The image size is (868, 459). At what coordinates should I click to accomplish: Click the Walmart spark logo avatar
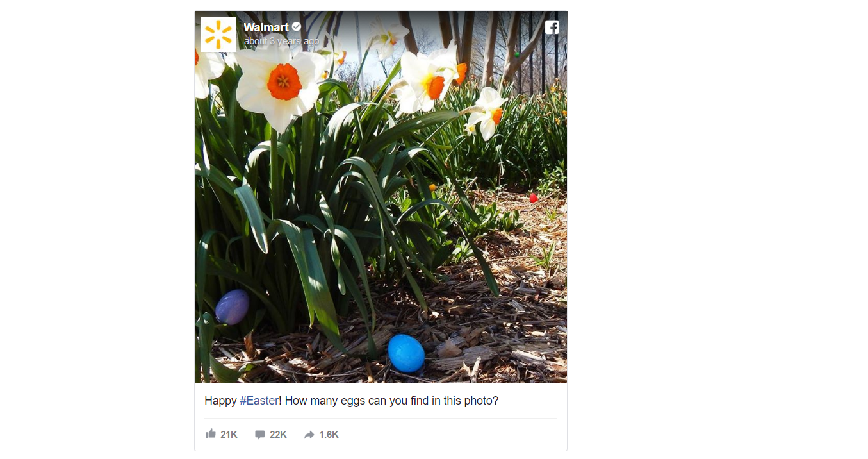click(218, 35)
